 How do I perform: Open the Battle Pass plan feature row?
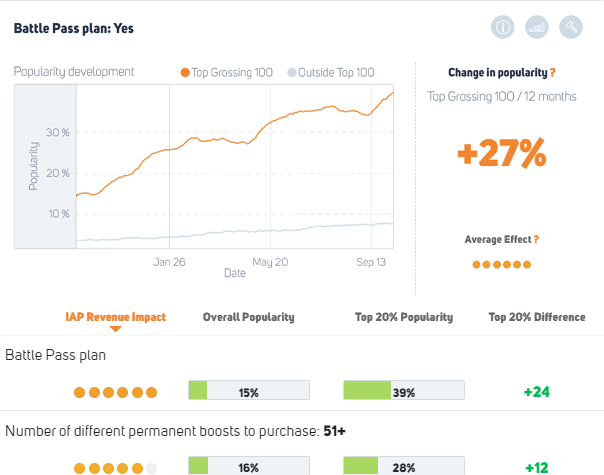point(56,355)
